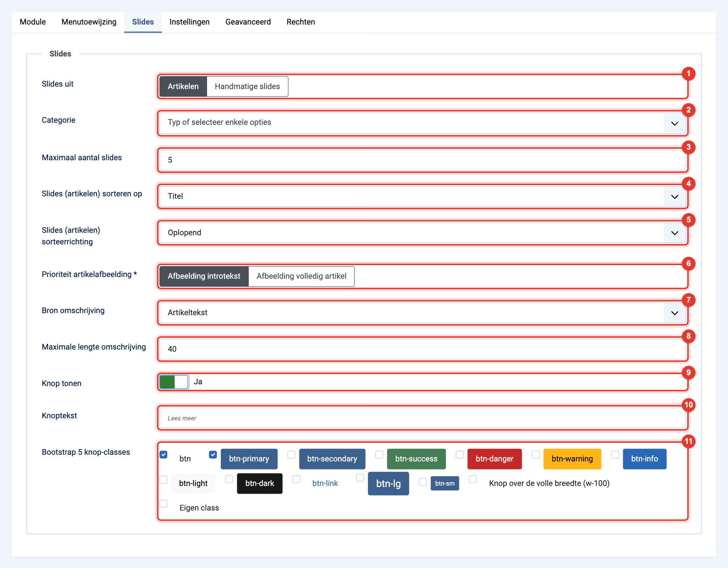Click the red btn-danger sample button
The height and width of the screenshot is (568, 728).
[495, 459]
